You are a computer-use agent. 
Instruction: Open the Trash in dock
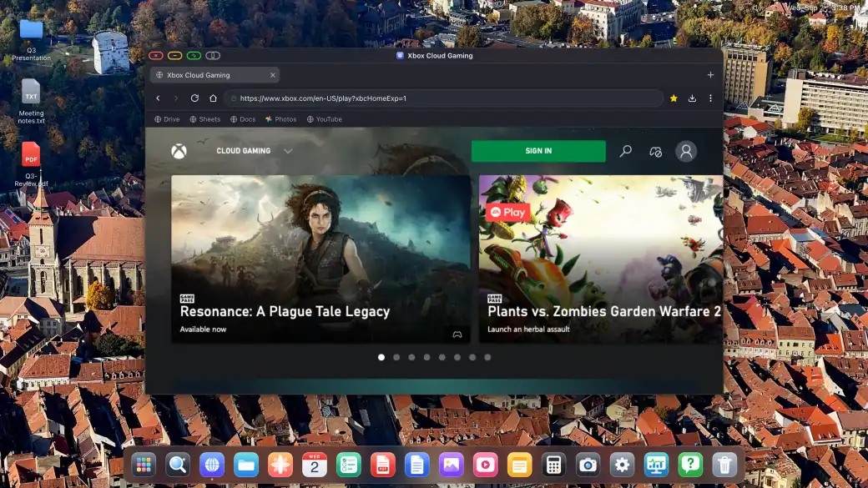point(724,465)
